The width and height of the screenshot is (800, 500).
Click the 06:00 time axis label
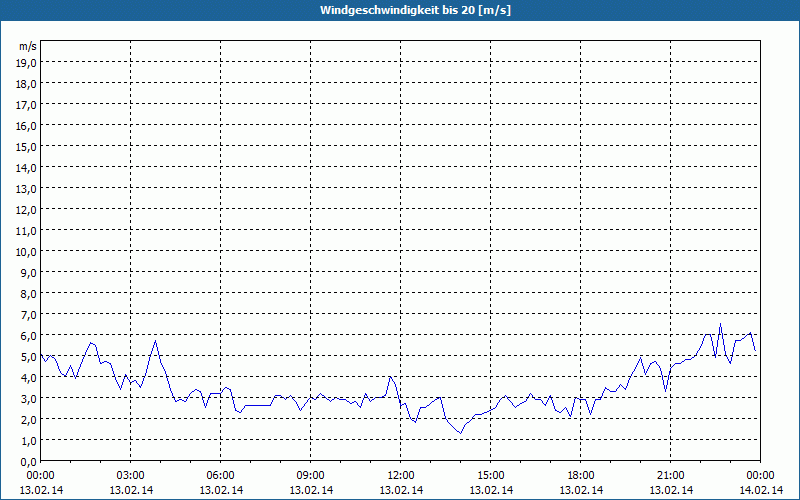220,476
